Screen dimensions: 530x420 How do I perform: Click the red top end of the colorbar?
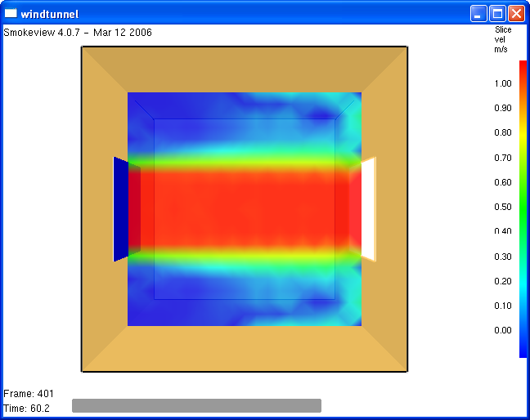tap(523, 65)
